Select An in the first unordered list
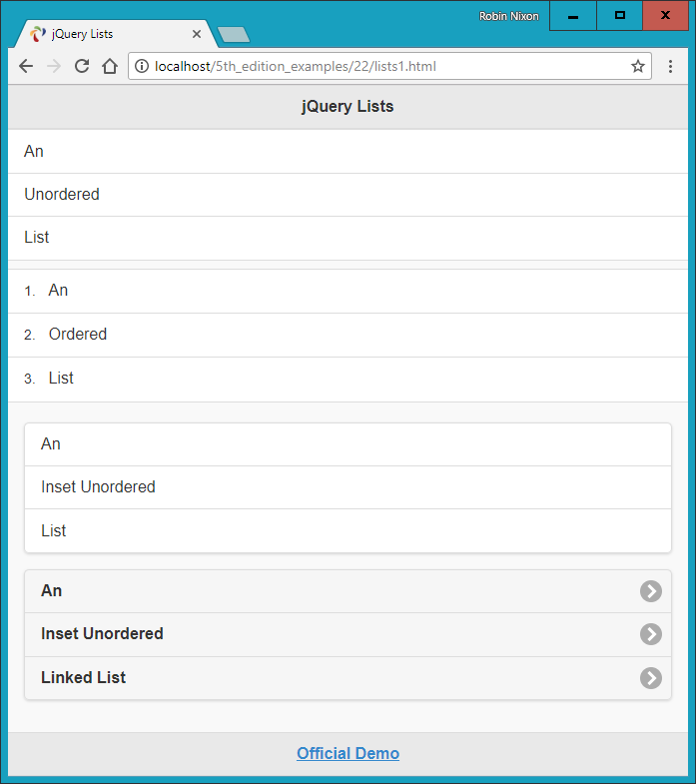The height and width of the screenshot is (784, 696). pyautogui.click(x=348, y=152)
